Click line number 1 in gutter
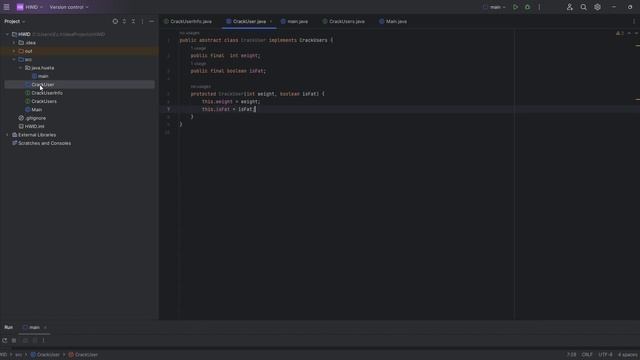This screenshot has width=640, height=360. [168, 40]
